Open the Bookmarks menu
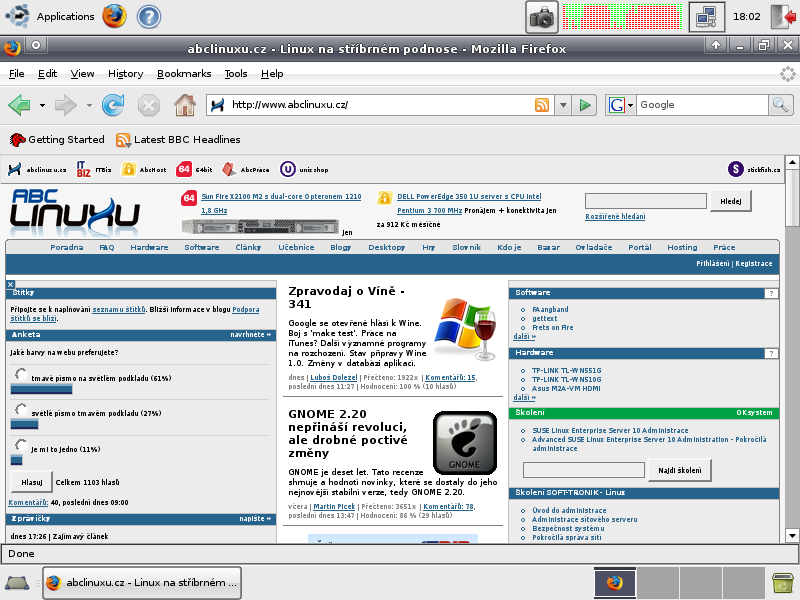 [x=184, y=74]
